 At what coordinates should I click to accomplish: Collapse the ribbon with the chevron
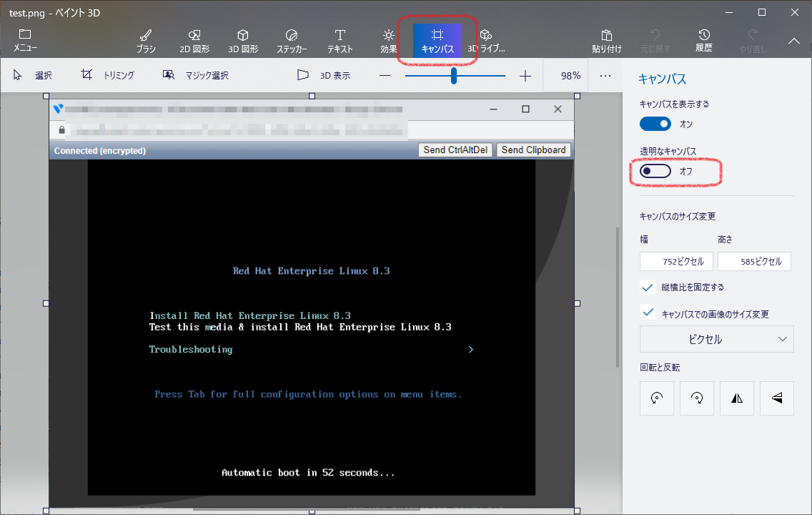[794, 41]
